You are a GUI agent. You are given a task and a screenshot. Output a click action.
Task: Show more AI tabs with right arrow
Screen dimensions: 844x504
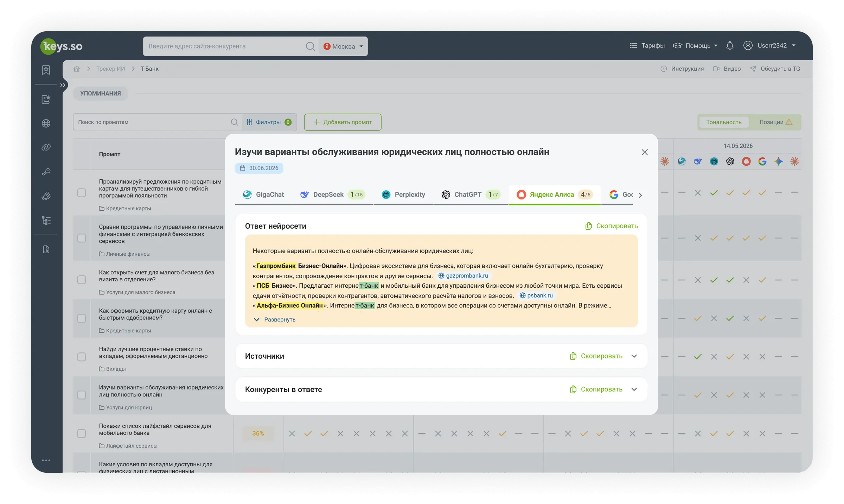click(640, 195)
